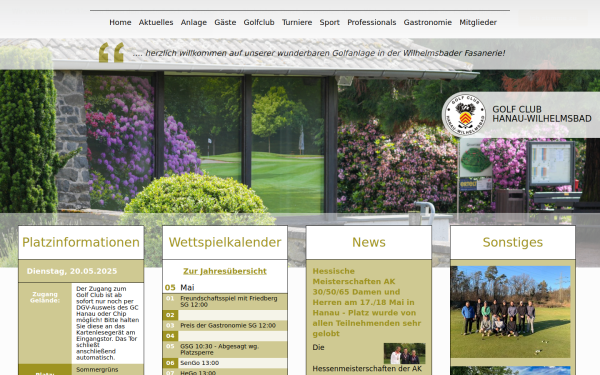
Task: Click the Zugang text about DGV-Ausweis
Action: 108,323
